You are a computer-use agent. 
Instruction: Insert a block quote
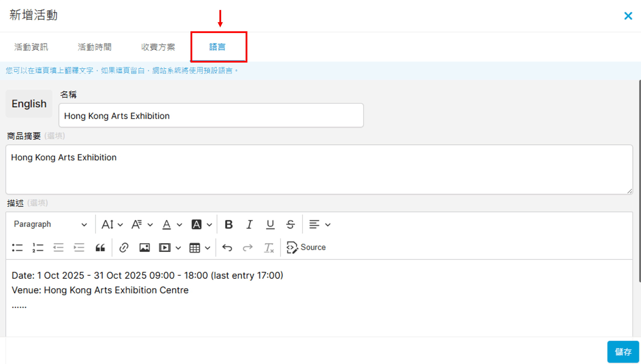(x=100, y=248)
